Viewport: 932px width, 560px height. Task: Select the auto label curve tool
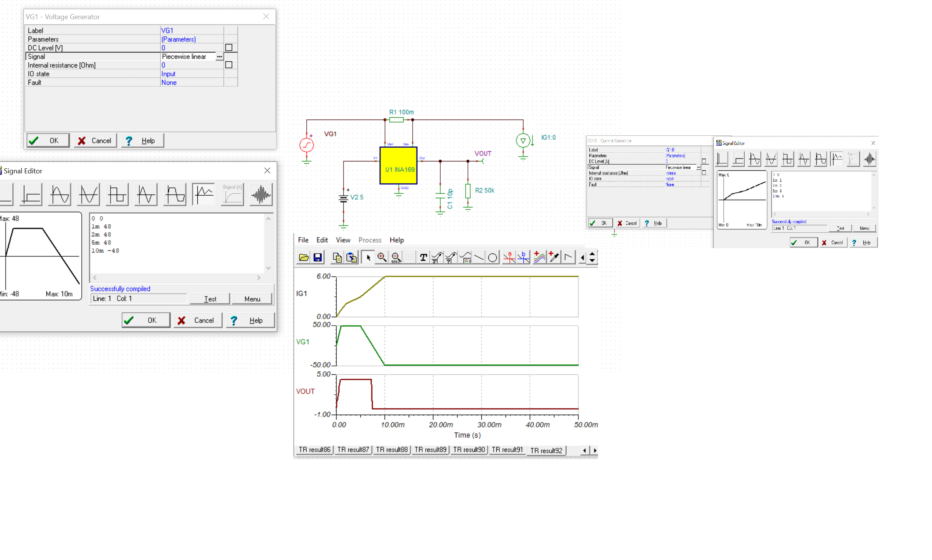[437, 257]
